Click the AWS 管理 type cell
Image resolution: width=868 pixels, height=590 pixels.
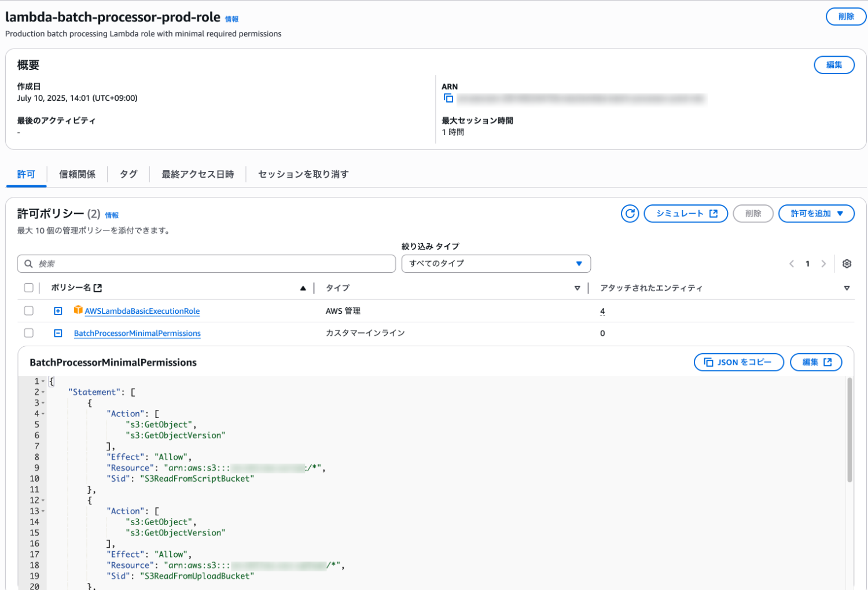click(343, 311)
